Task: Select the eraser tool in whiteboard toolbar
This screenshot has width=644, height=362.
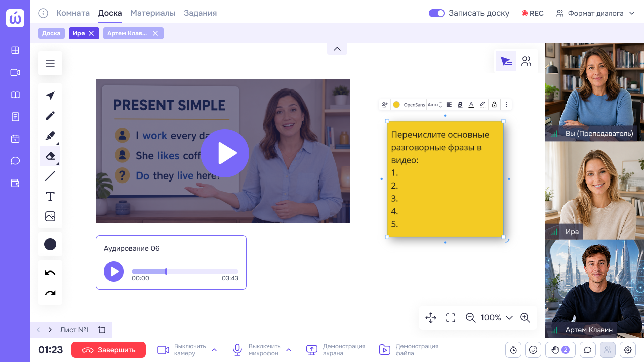Action: [50, 156]
